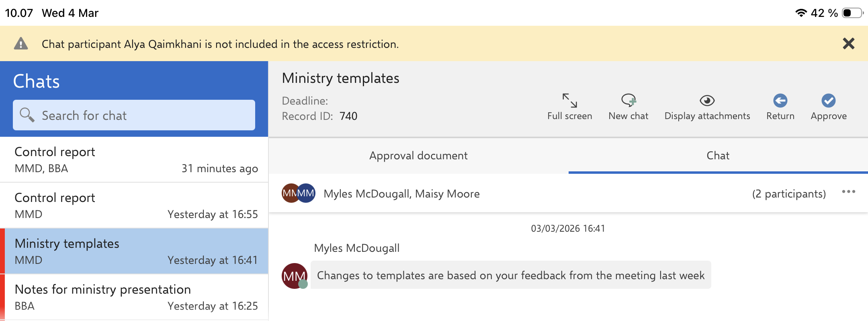Click the Deadline label in header

coord(305,101)
